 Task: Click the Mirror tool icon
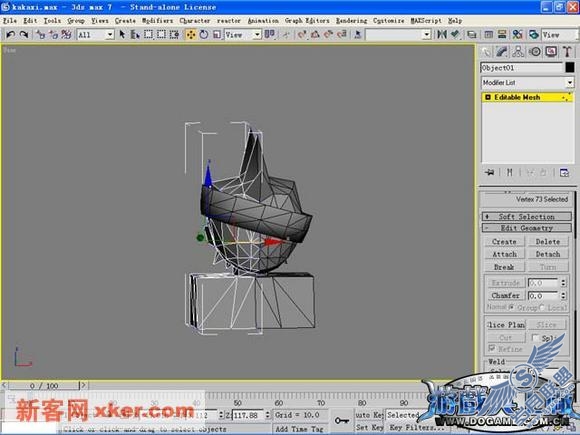442,34
